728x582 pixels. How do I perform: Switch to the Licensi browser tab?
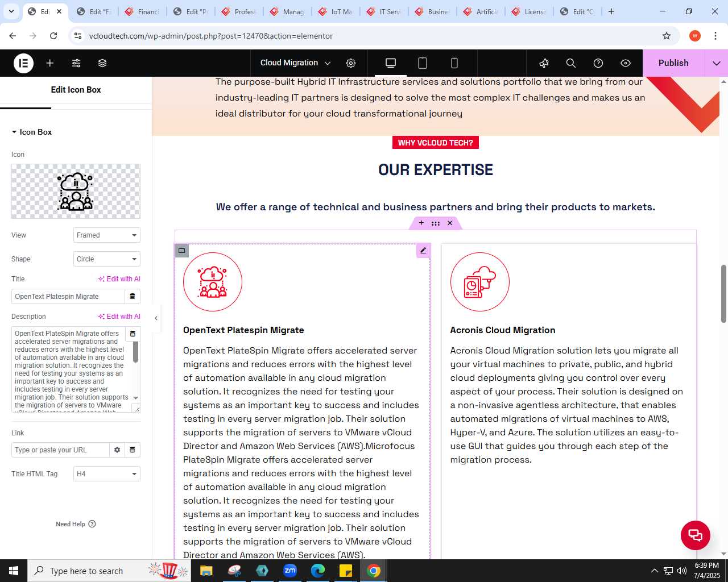coord(530,11)
